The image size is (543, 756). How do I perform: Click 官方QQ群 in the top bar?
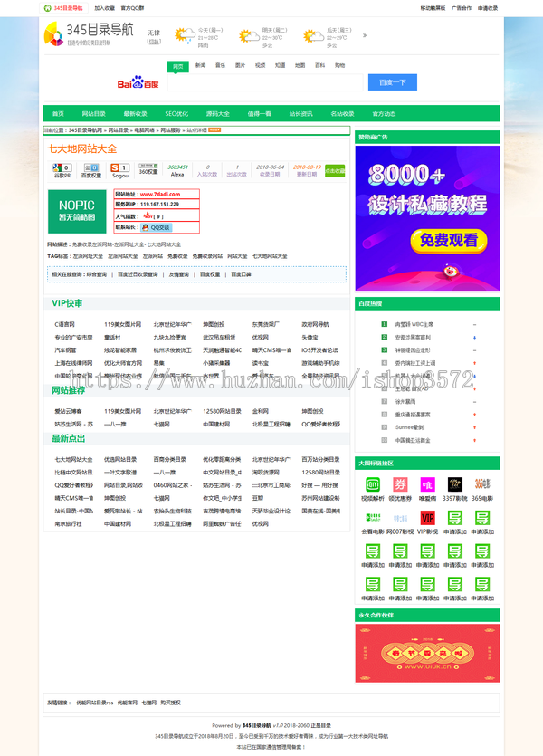pyautogui.click(x=132, y=8)
